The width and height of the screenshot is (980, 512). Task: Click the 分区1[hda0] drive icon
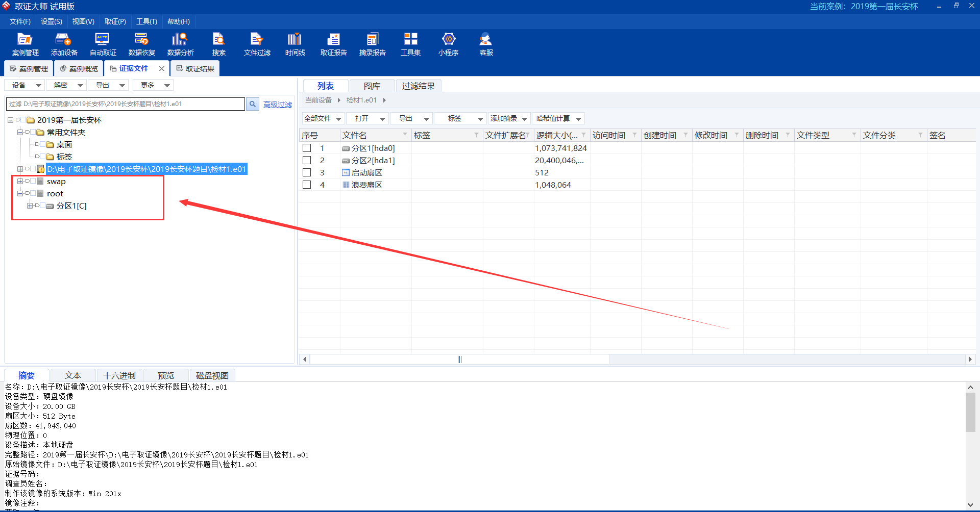[x=346, y=148]
